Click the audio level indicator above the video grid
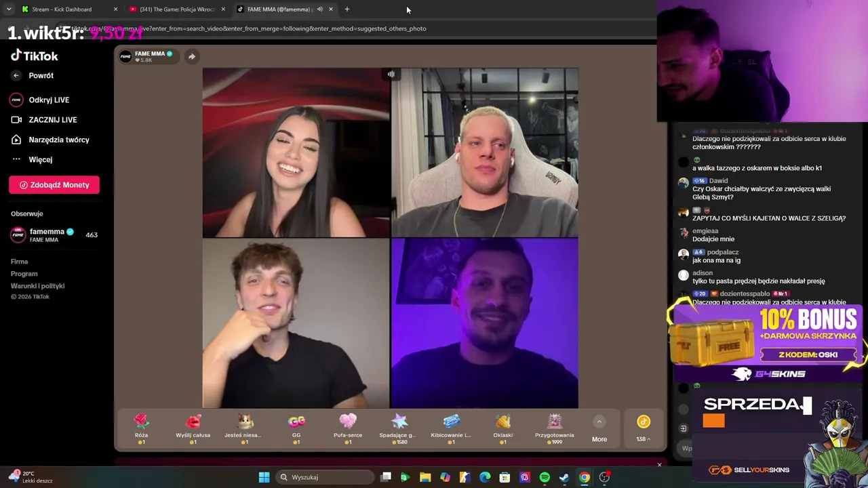 click(391, 74)
